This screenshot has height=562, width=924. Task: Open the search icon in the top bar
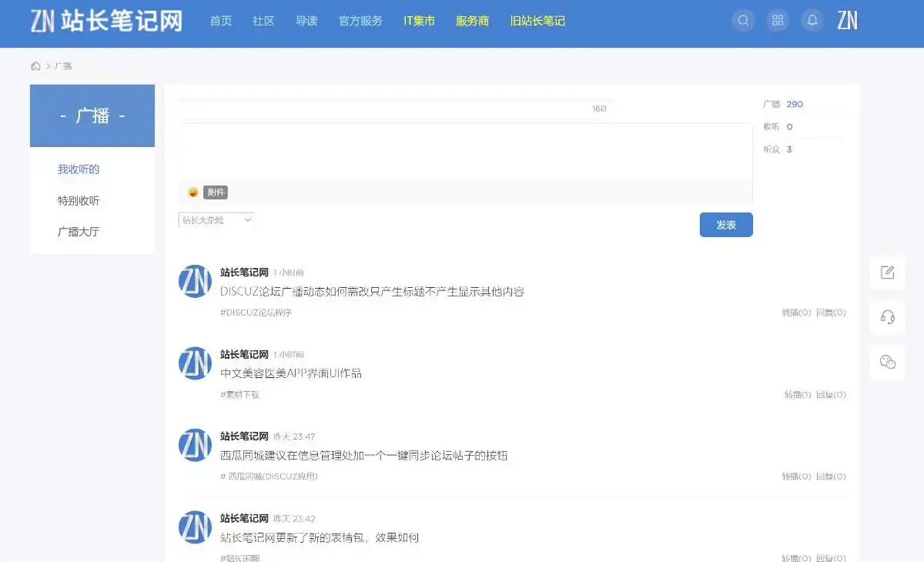pyautogui.click(x=743, y=21)
